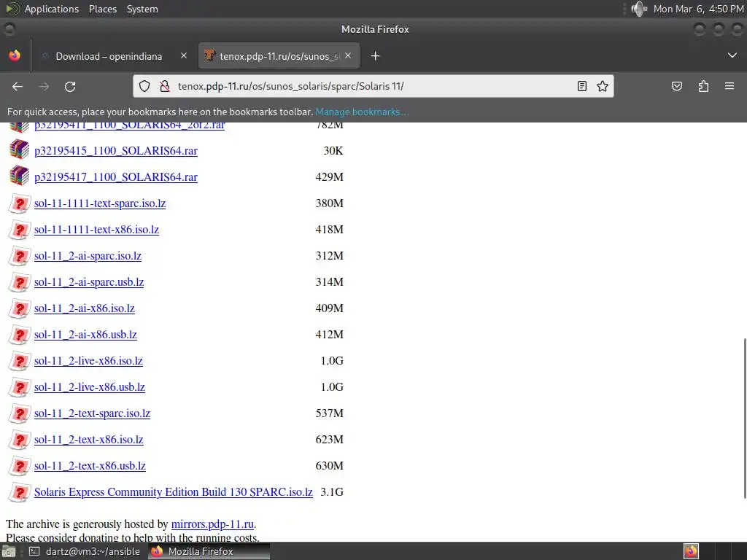Screen dimensions: 747x560
Task: Open the sol-11_2-ai-sparc.usb.lz link
Action: (89, 282)
